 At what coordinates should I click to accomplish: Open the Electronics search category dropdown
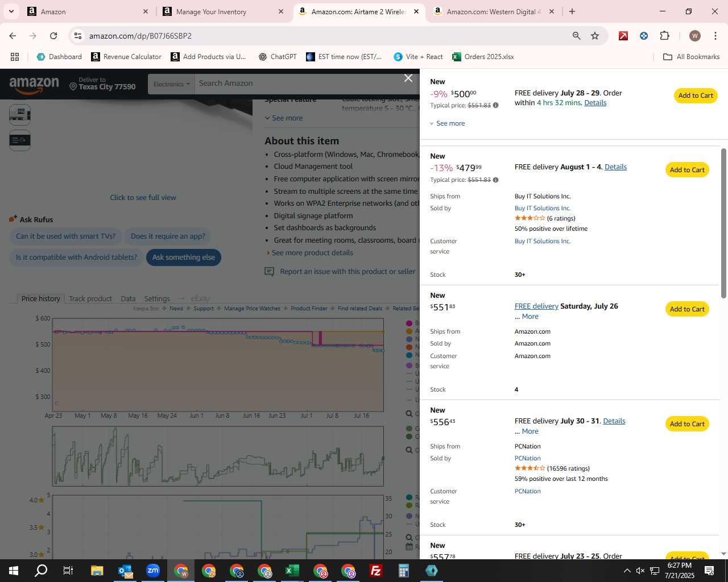click(x=171, y=84)
